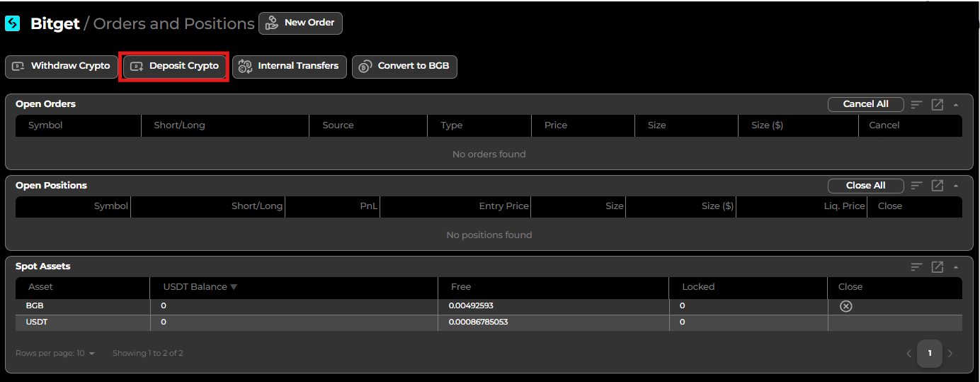Image resolution: width=980 pixels, height=382 pixels.
Task: Collapse the Spot Assets panel
Action: point(956,267)
